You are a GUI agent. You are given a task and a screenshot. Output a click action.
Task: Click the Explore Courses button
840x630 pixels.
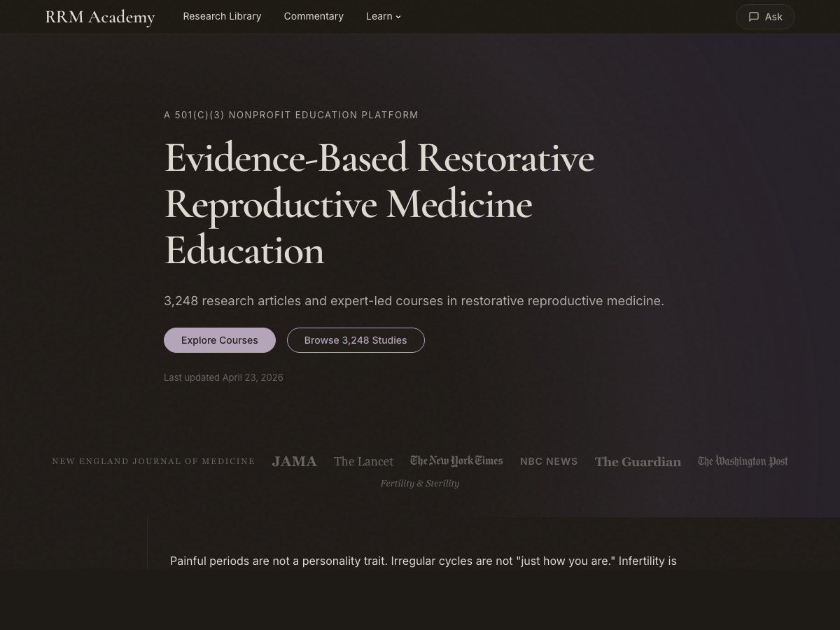tap(220, 340)
